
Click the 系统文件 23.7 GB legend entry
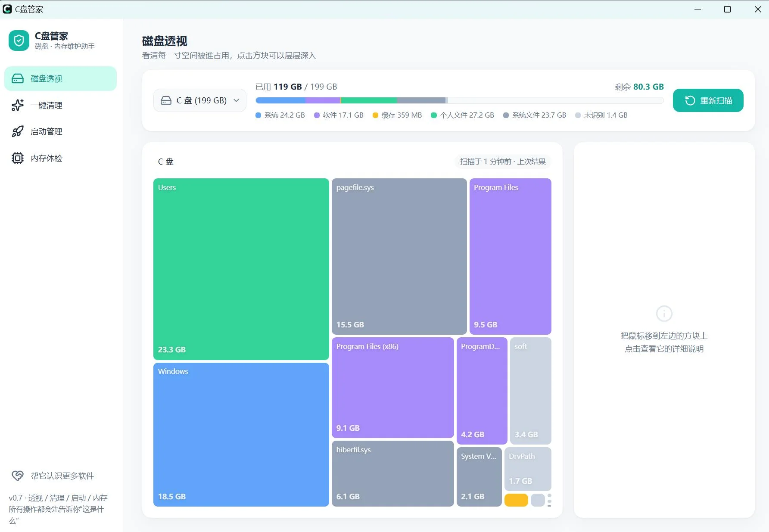535,115
